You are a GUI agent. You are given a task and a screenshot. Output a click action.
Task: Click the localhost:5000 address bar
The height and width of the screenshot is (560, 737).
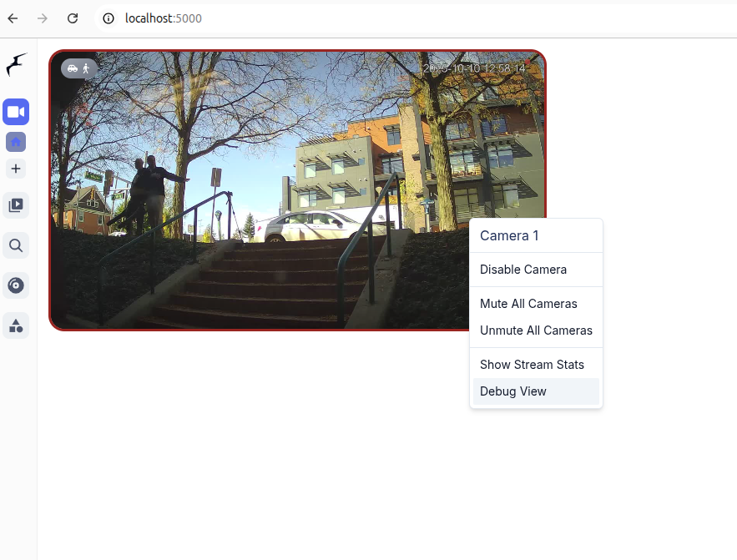[x=334, y=18]
